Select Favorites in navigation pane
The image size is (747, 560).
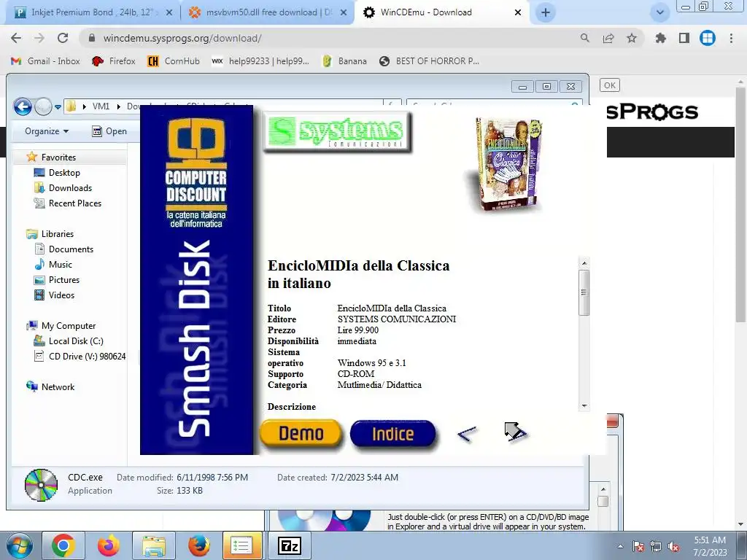point(58,157)
